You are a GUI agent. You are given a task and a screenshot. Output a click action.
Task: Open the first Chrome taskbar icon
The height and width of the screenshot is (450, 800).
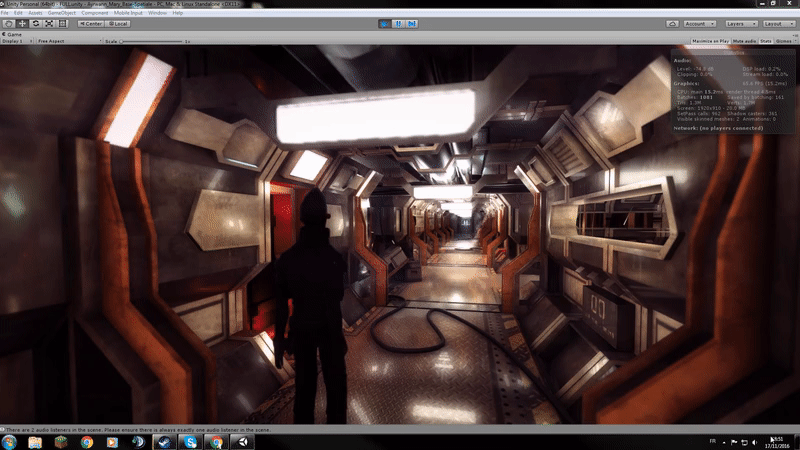point(87,442)
